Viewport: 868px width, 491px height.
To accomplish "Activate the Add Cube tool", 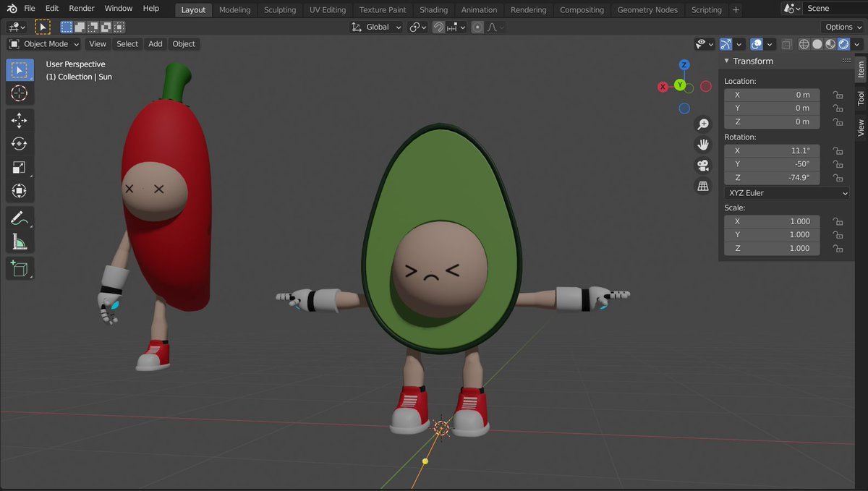I will [x=20, y=268].
